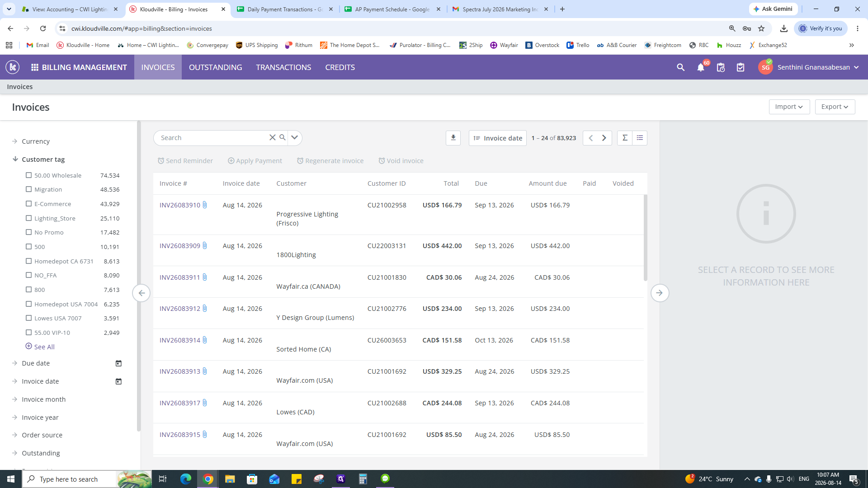Run search with the magnifier in search box
This screenshot has width=868, height=488.
coord(283,137)
